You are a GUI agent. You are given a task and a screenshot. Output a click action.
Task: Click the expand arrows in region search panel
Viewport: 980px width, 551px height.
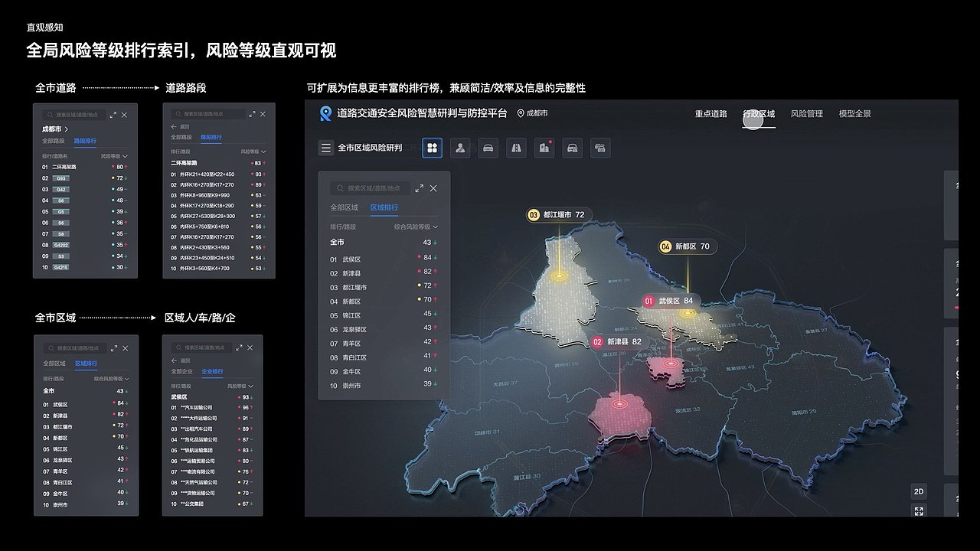click(x=419, y=188)
